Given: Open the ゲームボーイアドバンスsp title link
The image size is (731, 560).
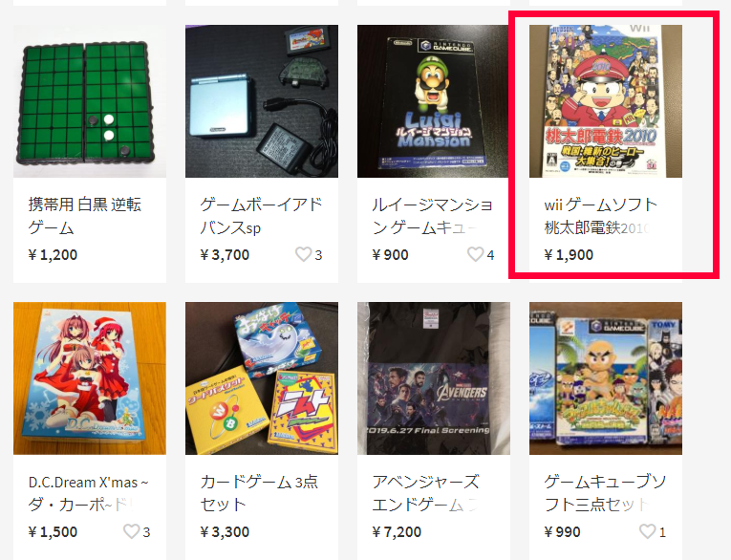Looking at the screenshot, I should tap(261, 216).
